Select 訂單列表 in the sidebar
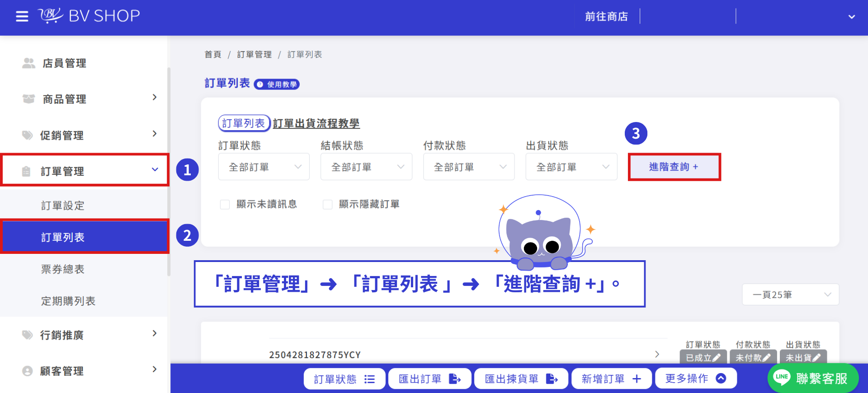This screenshot has width=868, height=393. point(85,237)
